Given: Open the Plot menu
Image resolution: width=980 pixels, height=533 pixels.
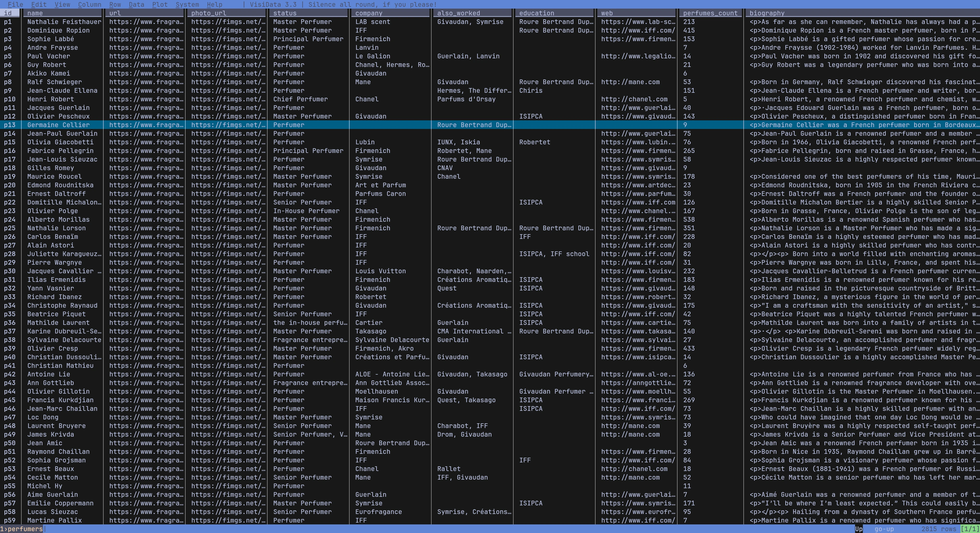Looking at the screenshot, I should click(160, 5).
